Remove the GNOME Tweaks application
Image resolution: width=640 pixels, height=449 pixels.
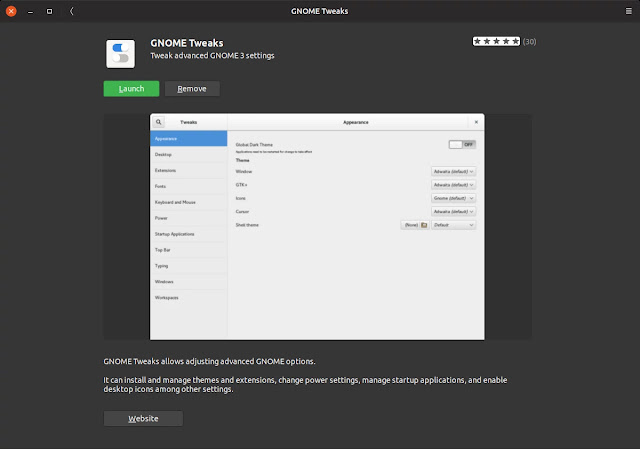click(x=192, y=89)
